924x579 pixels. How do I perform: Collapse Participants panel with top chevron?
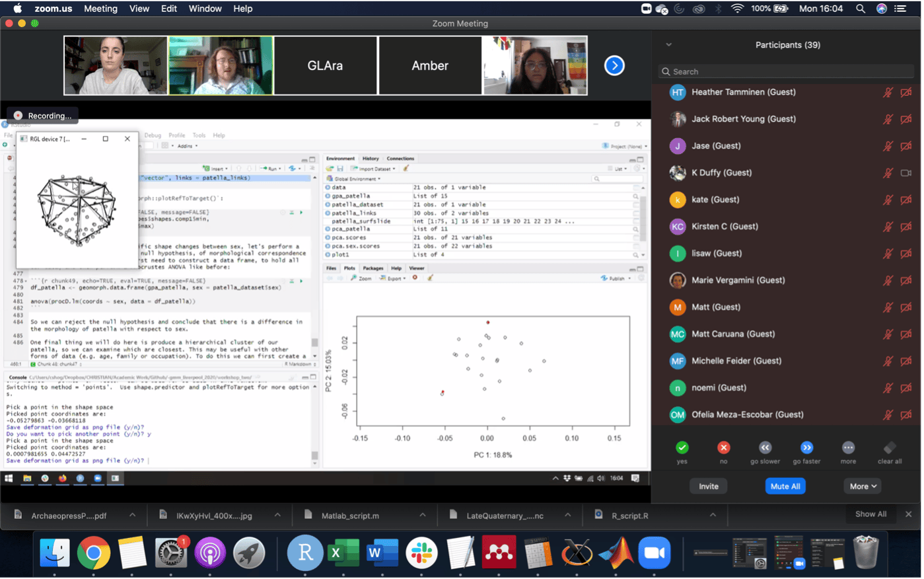coord(668,45)
